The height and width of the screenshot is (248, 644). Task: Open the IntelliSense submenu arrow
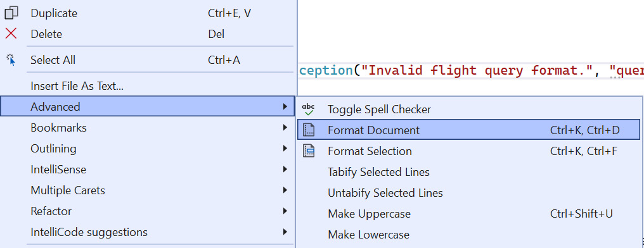[x=285, y=170]
